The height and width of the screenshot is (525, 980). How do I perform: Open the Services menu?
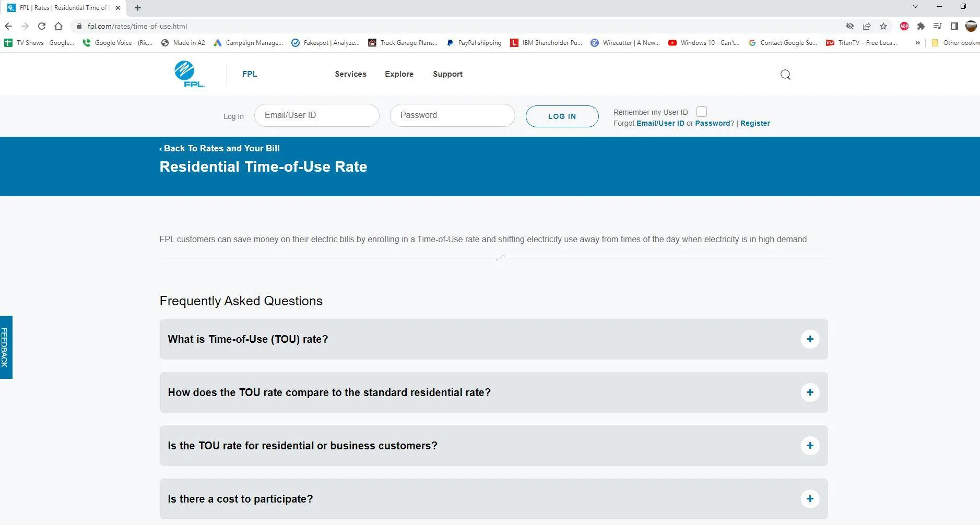tap(350, 74)
